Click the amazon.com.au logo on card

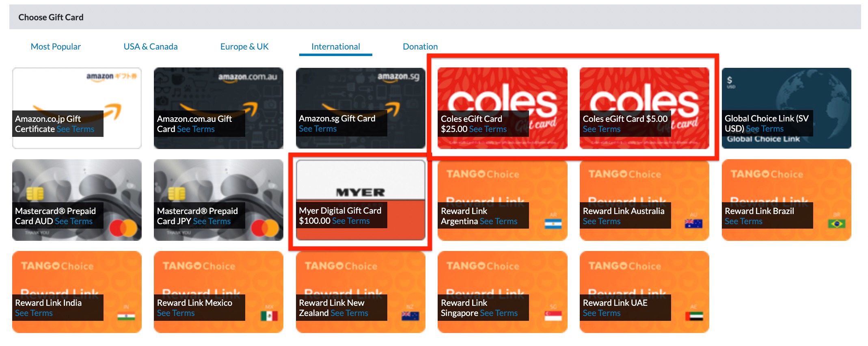coord(248,77)
